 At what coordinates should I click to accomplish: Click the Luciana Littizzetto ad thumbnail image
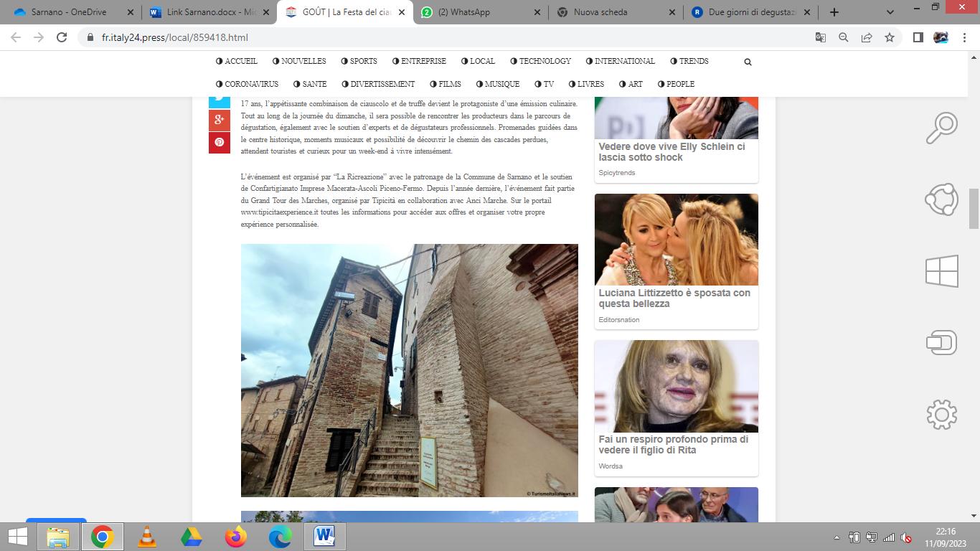677,240
